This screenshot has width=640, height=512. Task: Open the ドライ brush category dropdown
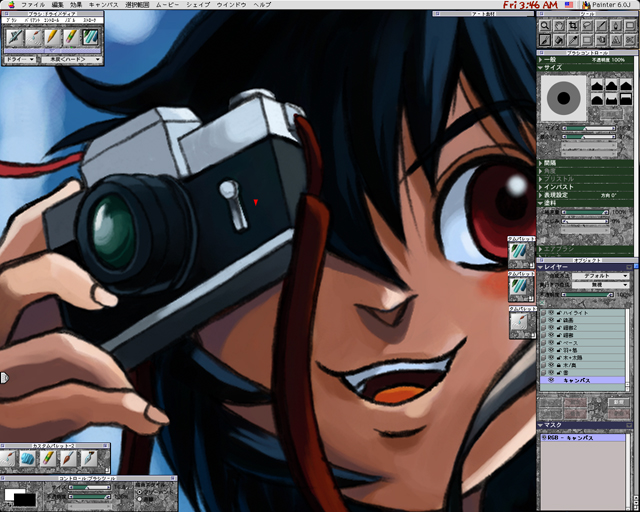[x=20, y=60]
